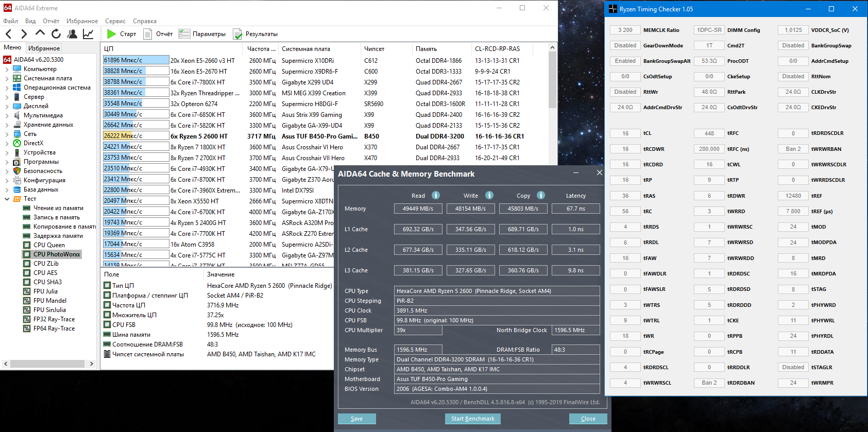
Task: Click the Memory Read value 49449 MB/s
Action: click(418, 209)
